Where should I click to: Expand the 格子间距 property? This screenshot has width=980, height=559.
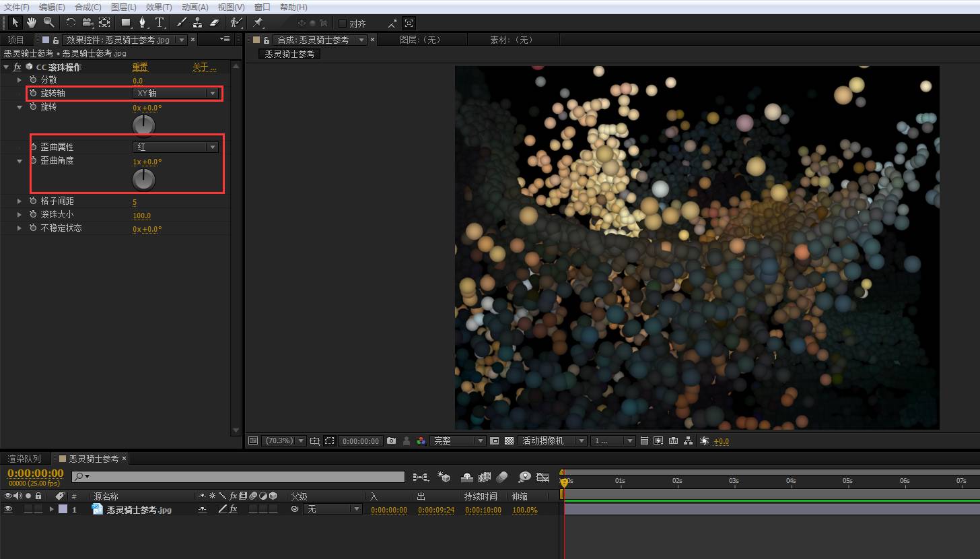(20, 201)
